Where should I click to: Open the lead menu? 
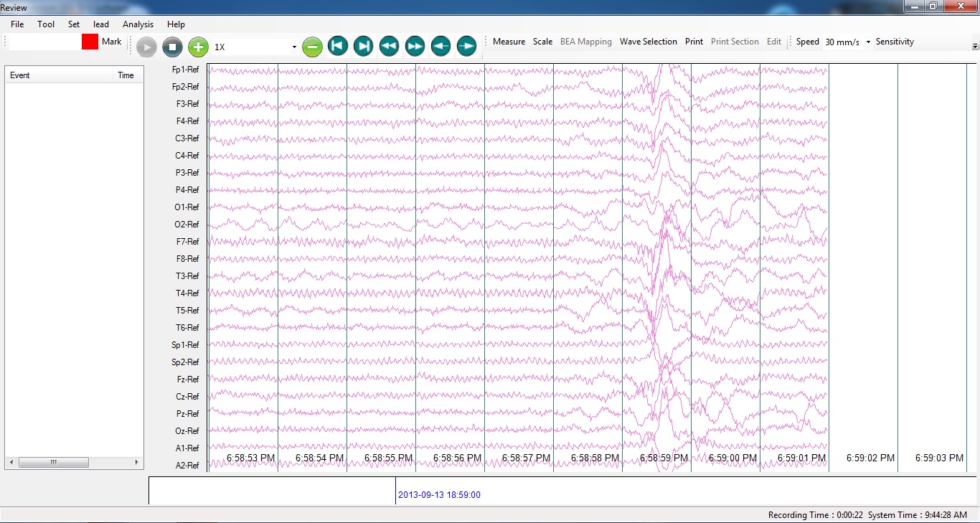coord(101,24)
